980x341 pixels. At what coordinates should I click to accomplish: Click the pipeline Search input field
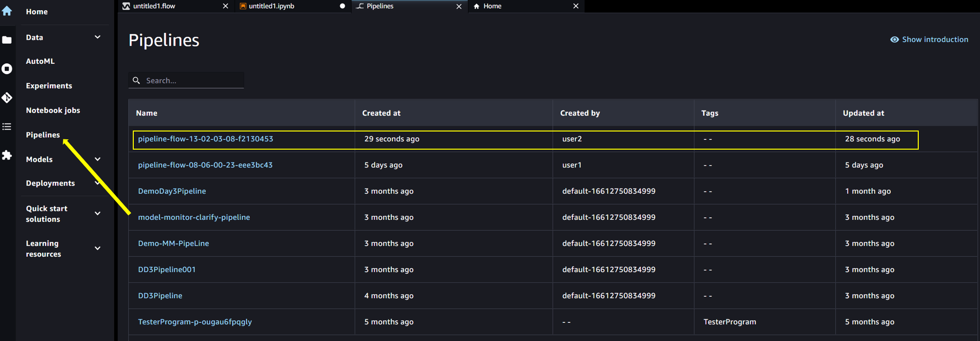(x=186, y=80)
